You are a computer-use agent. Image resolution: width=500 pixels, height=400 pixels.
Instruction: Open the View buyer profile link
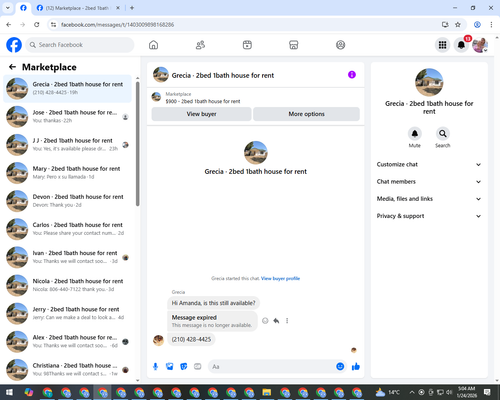tap(280, 278)
